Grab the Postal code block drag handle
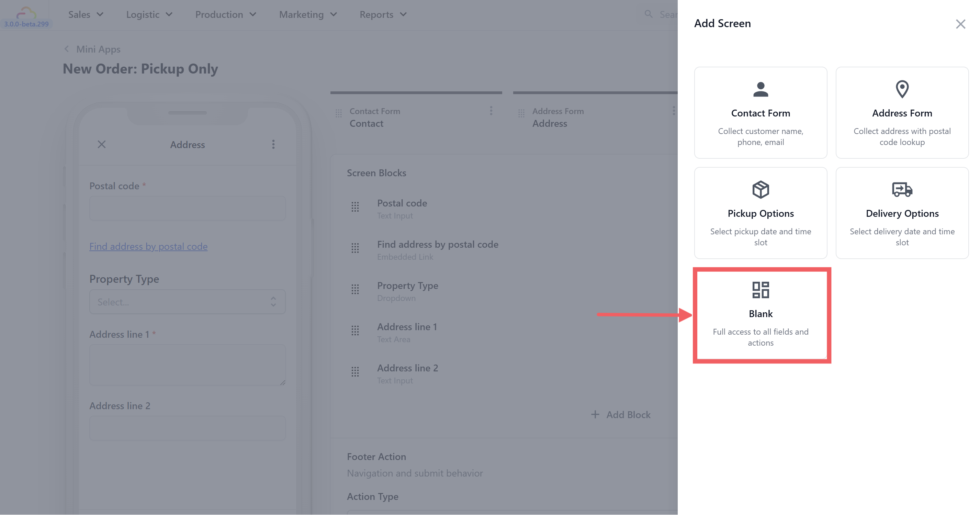This screenshot has height=515, width=980. (x=355, y=207)
